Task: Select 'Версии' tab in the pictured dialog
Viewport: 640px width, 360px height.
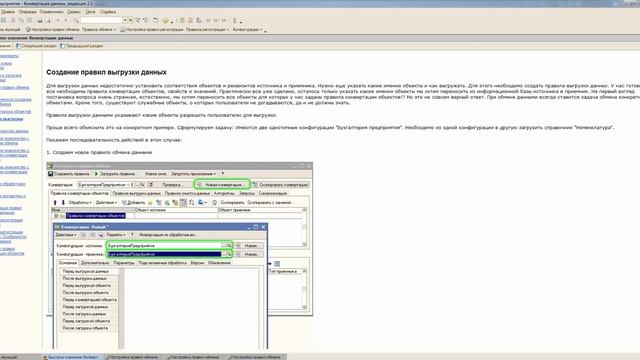Action: tap(197, 263)
